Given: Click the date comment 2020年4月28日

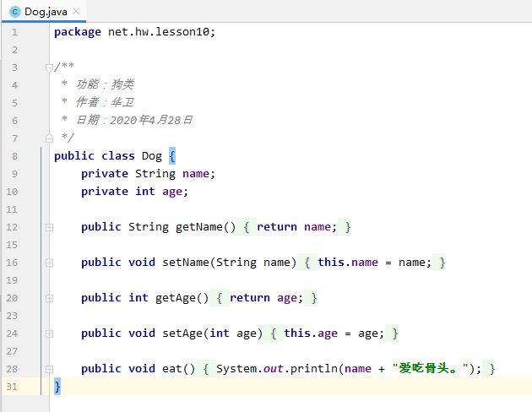Looking at the screenshot, I should pyautogui.click(x=151, y=120).
